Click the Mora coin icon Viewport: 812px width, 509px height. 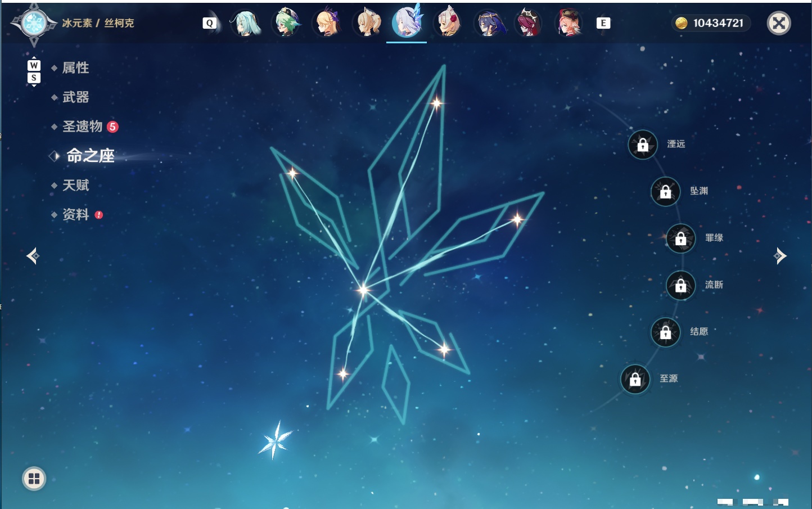[682, 23]
